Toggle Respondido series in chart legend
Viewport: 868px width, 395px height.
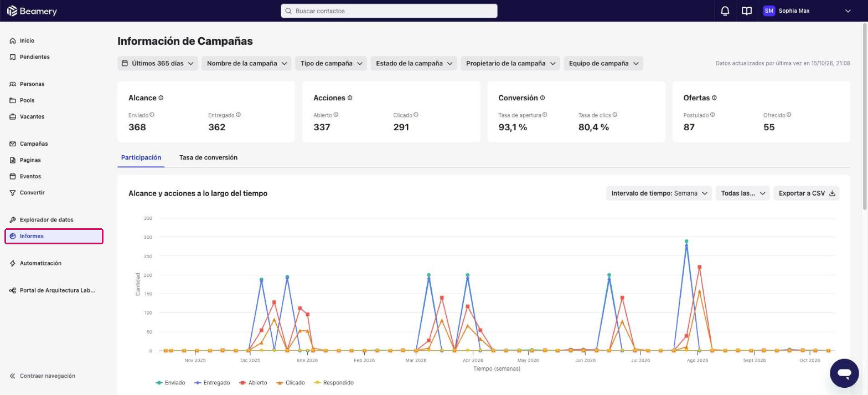[x=334, y=383]
